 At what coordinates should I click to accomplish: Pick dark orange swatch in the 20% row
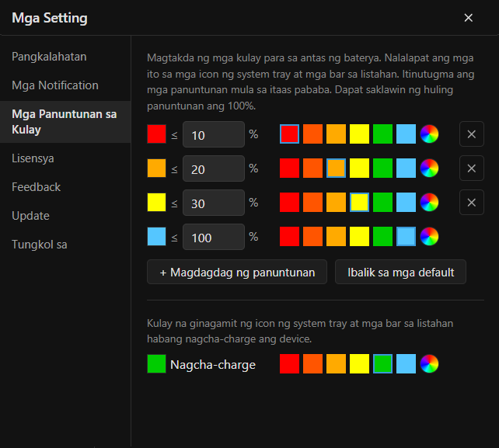coord(312,168)
